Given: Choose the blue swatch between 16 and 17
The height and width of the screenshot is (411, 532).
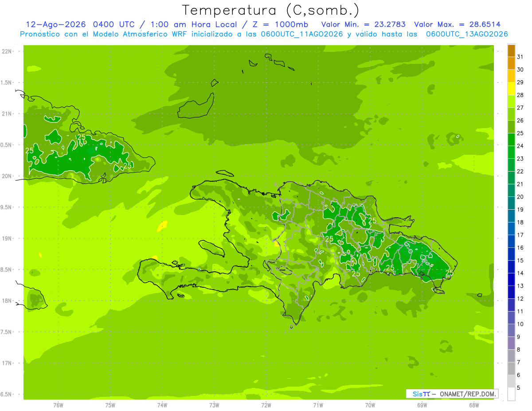Looking at the screenshot, I should (x=511, y=241).
